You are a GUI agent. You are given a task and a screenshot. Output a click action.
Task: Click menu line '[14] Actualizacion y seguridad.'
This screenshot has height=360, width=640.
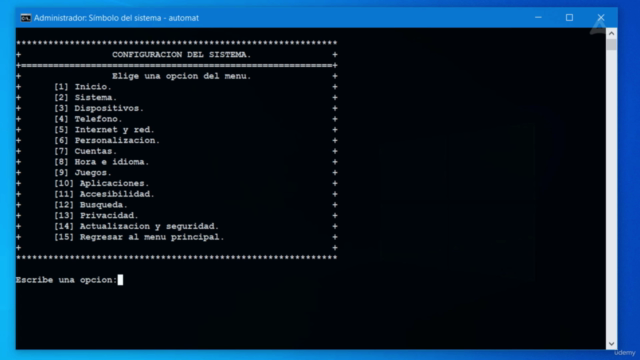[x=136, y=226]
